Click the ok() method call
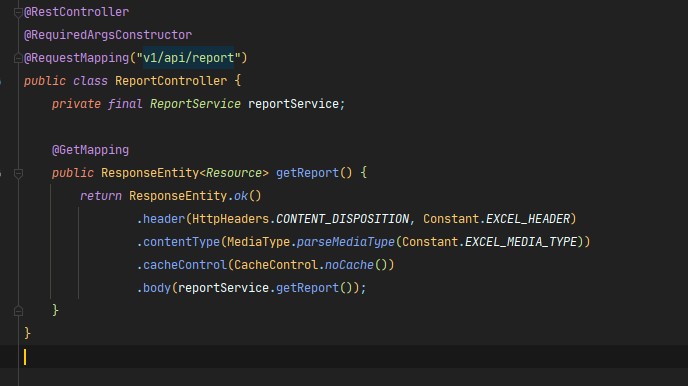 click(x=247, y=196)
